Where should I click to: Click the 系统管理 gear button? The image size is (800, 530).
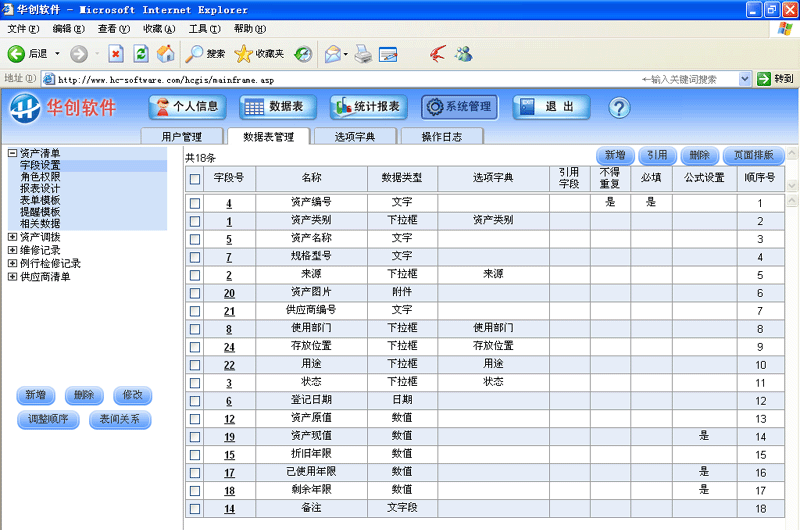pos(458,107)
